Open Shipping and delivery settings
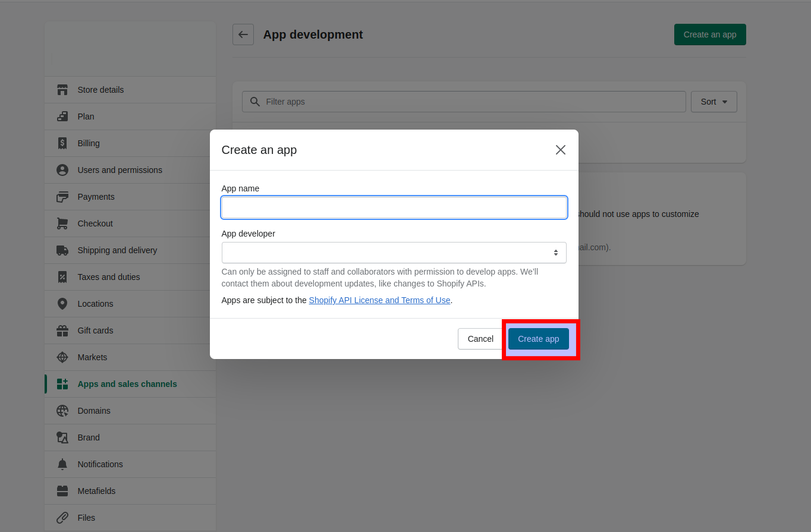This screenshot has height=532, width=811. pyautogui.click(x=130, y=250)
